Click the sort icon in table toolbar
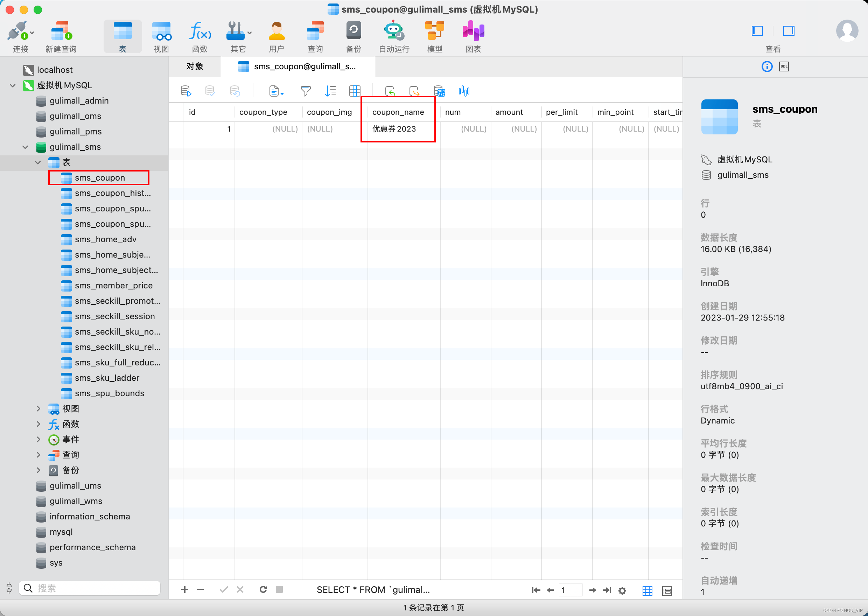The width and height of the screenshot is (868, 616). coord(330,91)
